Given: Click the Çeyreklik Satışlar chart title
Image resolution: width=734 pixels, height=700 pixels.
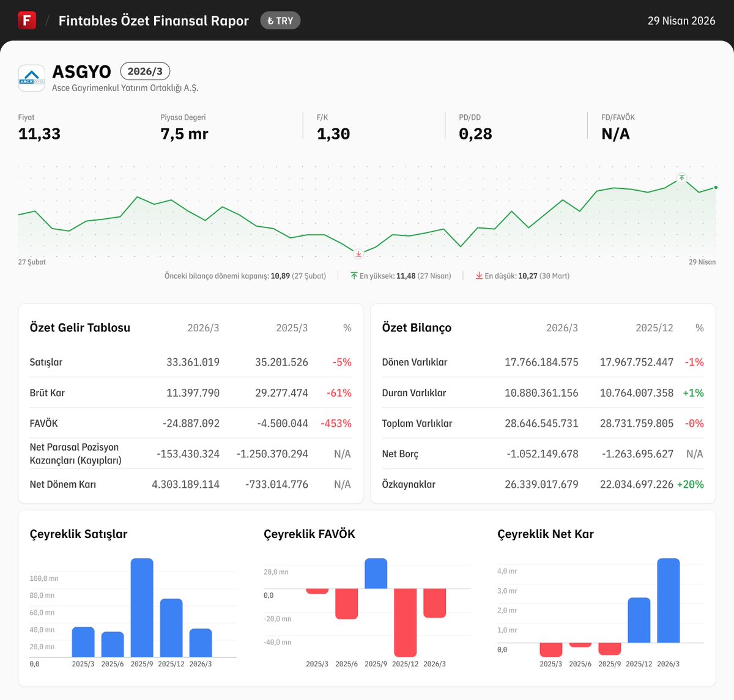Looking at the screenshot, I should tap(78, 534).
